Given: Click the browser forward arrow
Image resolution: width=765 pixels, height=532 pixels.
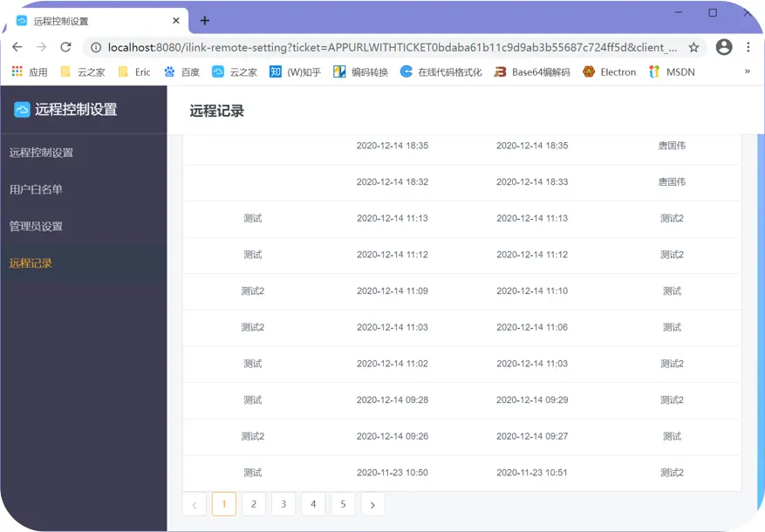Looking at the screenshot, I should pyautogui.click(x=42, y=47).
